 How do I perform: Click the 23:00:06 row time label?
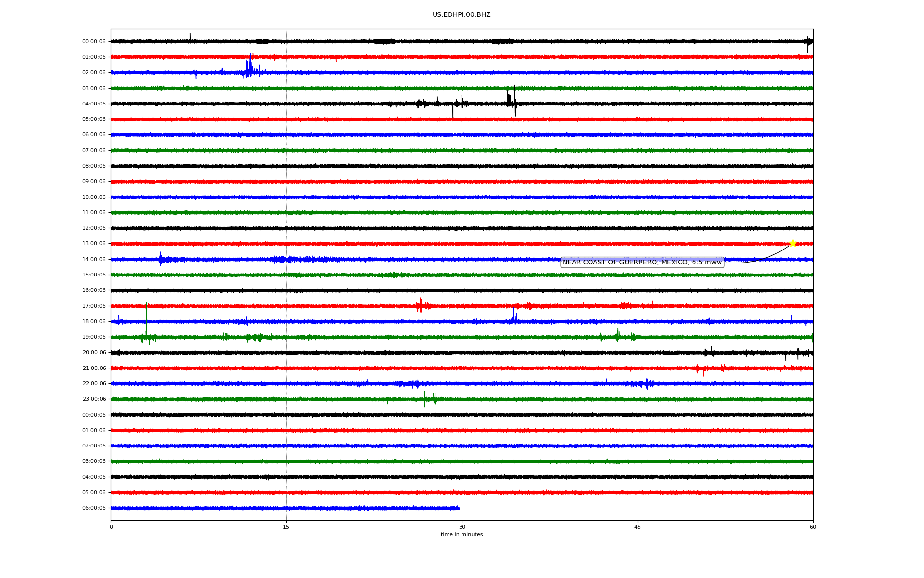coord(94,399)
